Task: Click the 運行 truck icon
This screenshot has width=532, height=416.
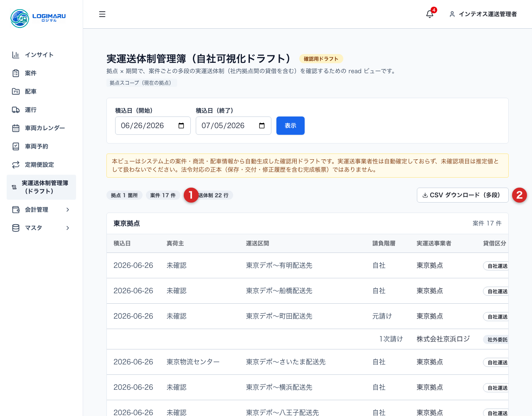Action: (x=16, y=110)
